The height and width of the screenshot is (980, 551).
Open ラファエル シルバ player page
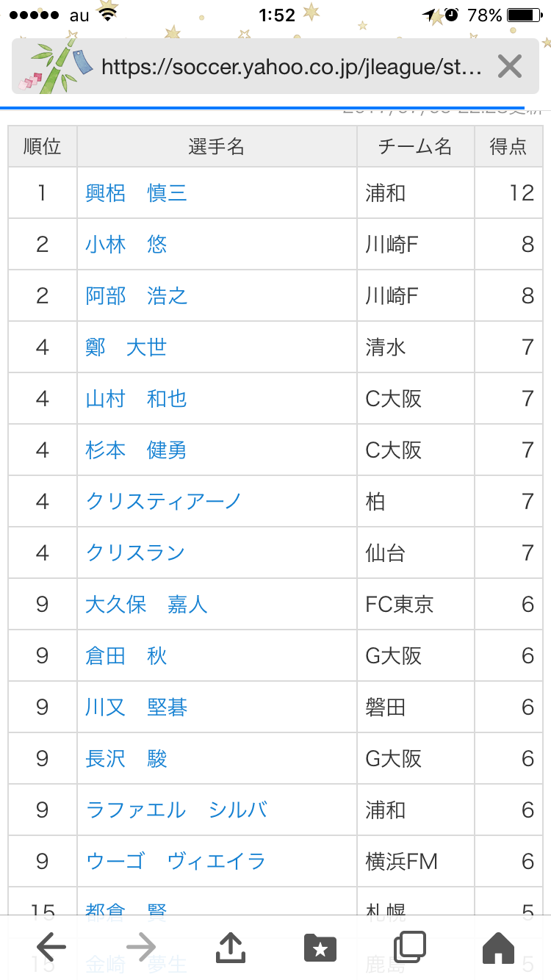coord(176,810)
